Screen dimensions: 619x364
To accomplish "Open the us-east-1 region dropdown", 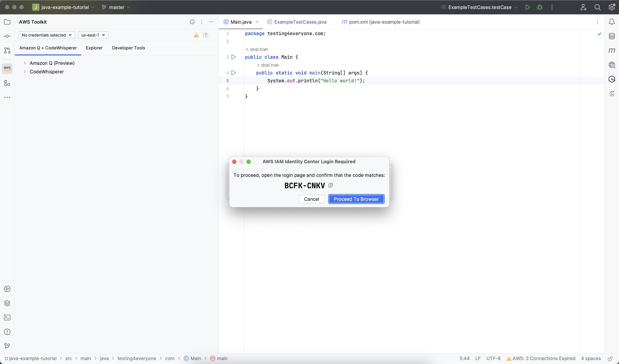I will (93, 35).
